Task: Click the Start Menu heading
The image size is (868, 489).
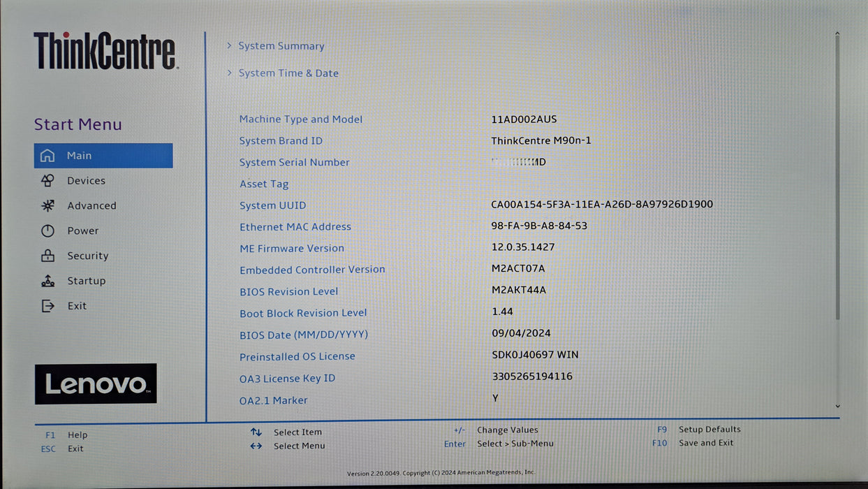Action: 78,124
